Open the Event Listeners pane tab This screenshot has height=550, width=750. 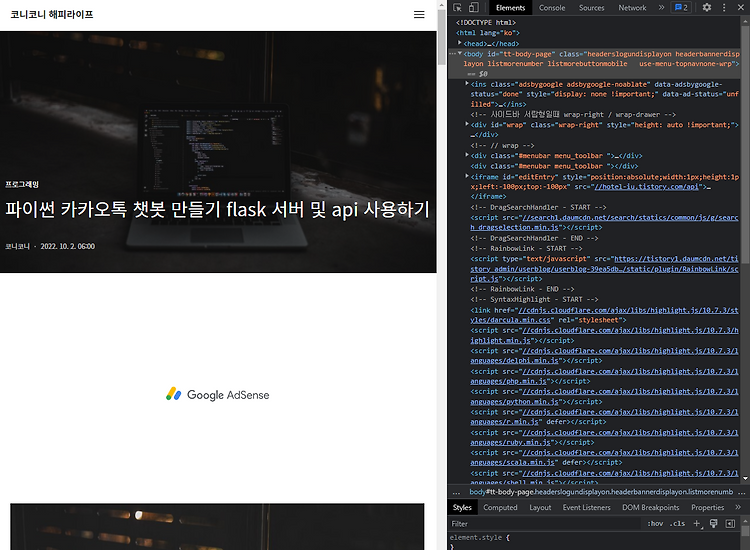[586, 507]
